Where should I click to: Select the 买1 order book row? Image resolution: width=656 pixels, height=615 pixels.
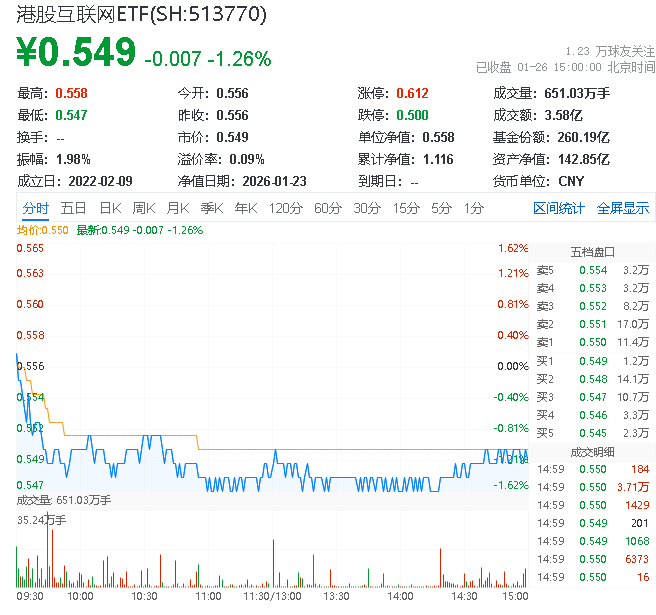coord(591,360)
